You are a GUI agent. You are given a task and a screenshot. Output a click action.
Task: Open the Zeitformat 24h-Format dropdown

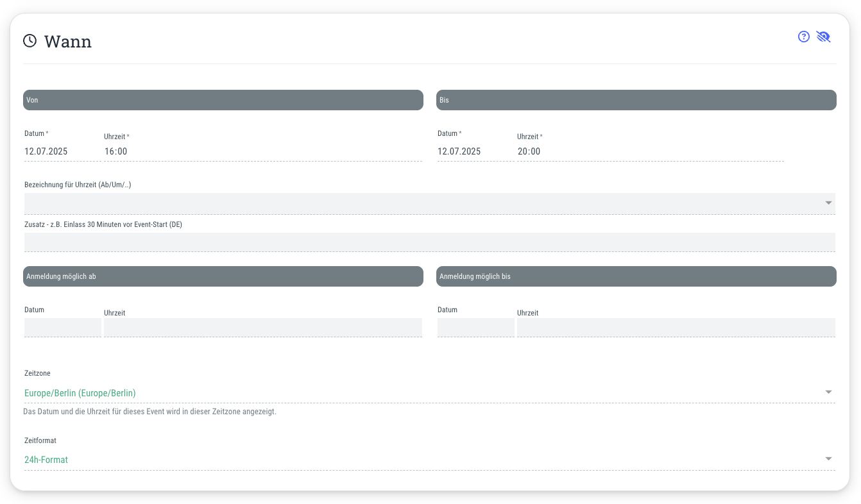(x=430, y=460)
